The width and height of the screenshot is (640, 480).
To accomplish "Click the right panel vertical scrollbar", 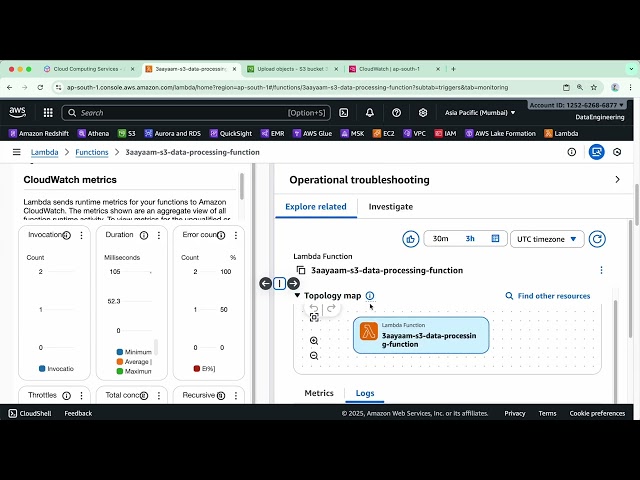I will click(x=631, y=278).
